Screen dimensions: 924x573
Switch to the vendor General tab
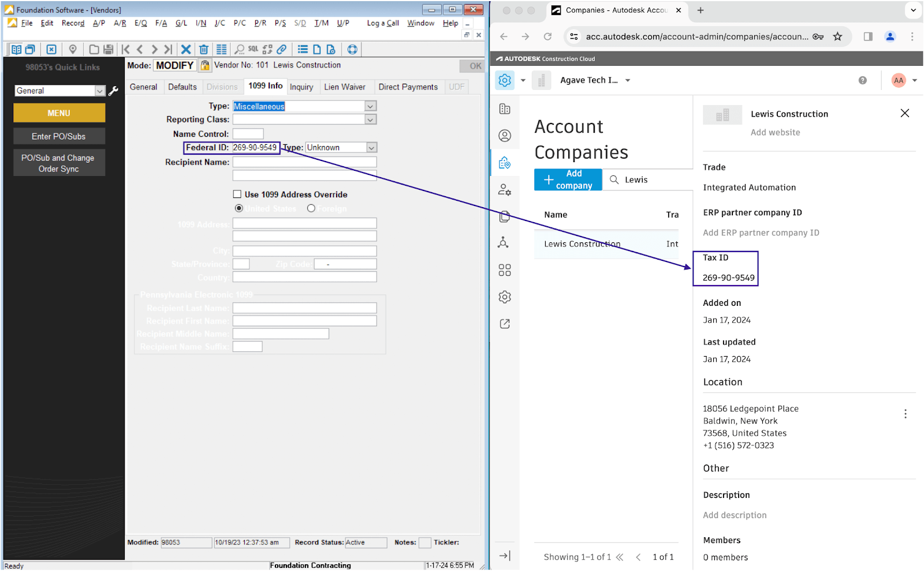click(x=143, y=87)
